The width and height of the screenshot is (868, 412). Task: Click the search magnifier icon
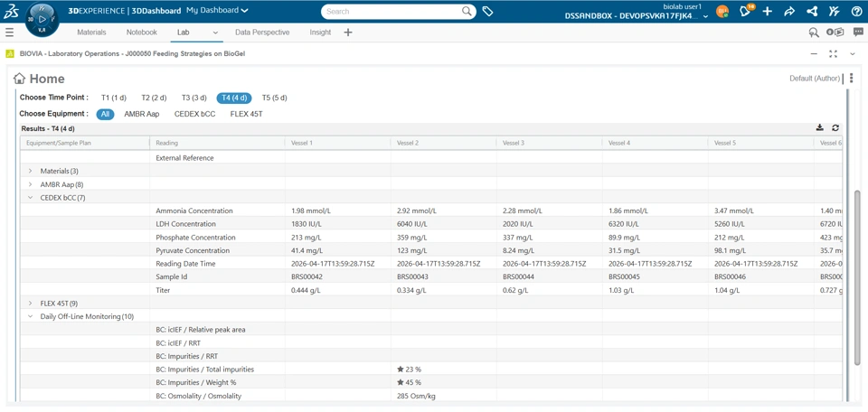(x=467, y=11)
